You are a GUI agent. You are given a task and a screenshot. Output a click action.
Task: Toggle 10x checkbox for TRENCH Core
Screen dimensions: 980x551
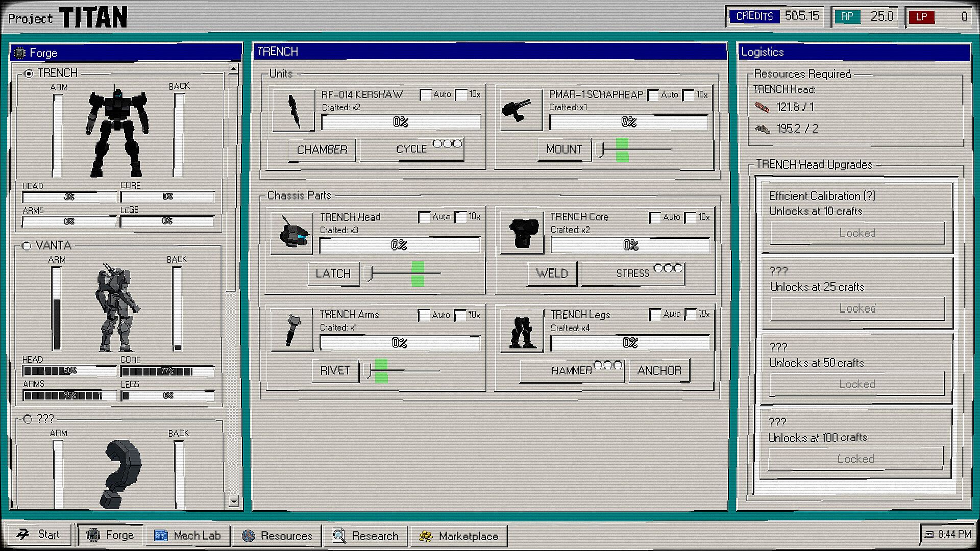690,218
